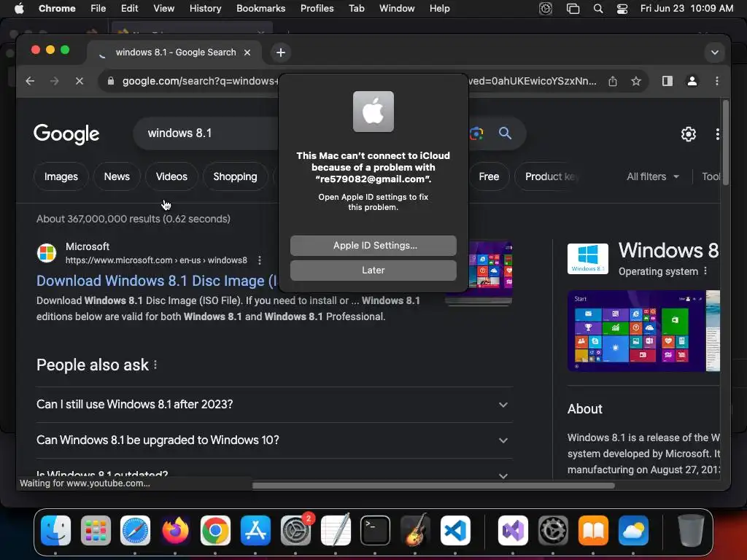Open 'Download Windows 8.1 Disc Image' result
Image resolution: width=747 pixels, height=560 pixels.
(158, 281)
